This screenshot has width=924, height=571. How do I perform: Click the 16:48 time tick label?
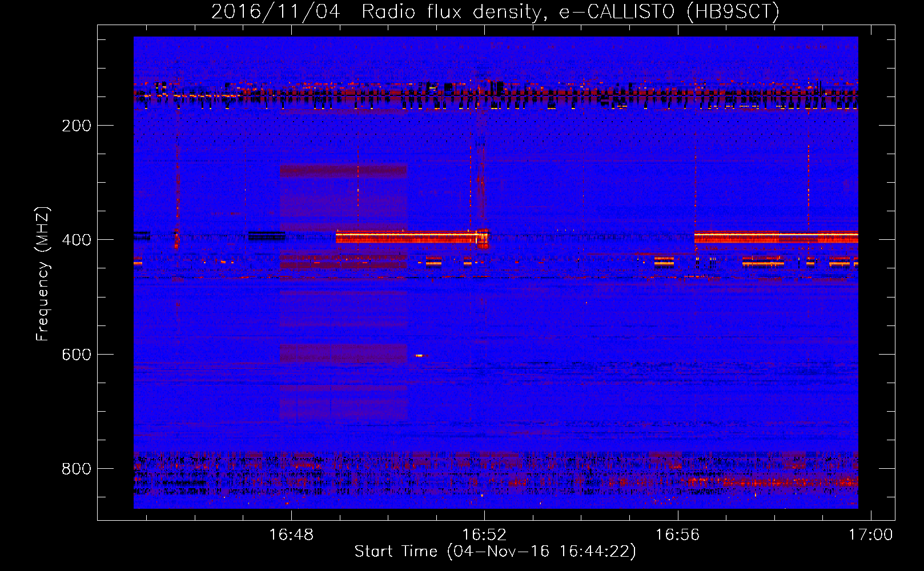[291, 535]
